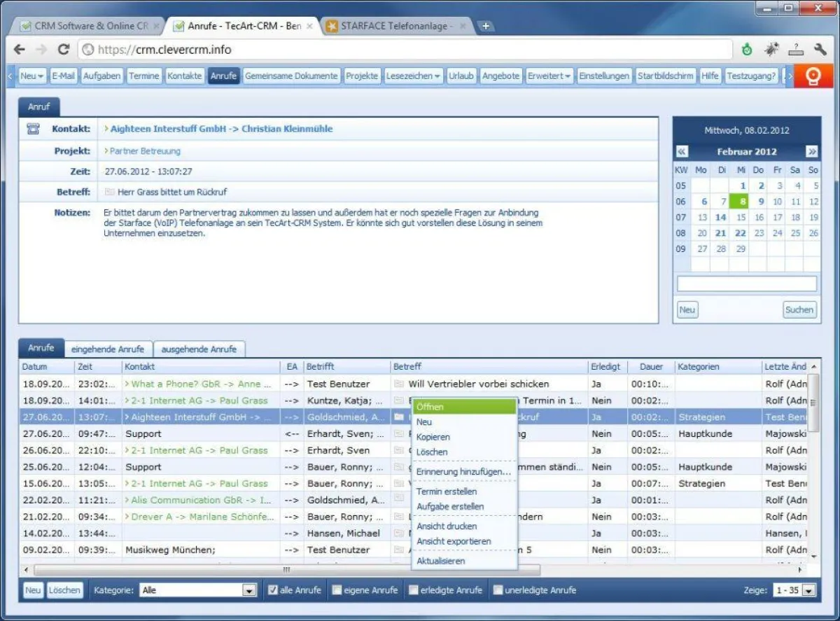The image size is (840, 621).
Task: Go to previous month in calendar
Action: tap(682, 151)
